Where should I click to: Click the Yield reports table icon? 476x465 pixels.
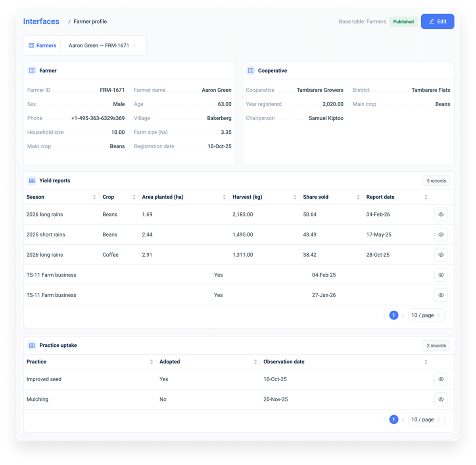(32, 181)
